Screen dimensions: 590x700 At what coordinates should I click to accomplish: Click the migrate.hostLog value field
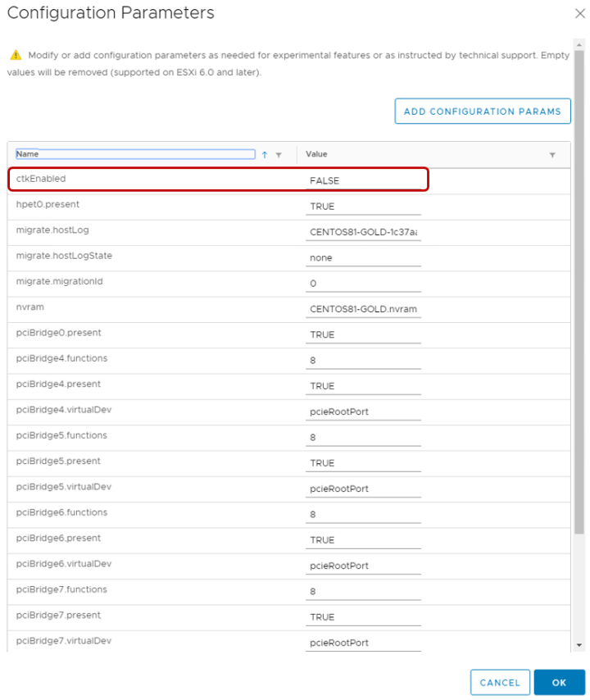[x=362, y=232]
